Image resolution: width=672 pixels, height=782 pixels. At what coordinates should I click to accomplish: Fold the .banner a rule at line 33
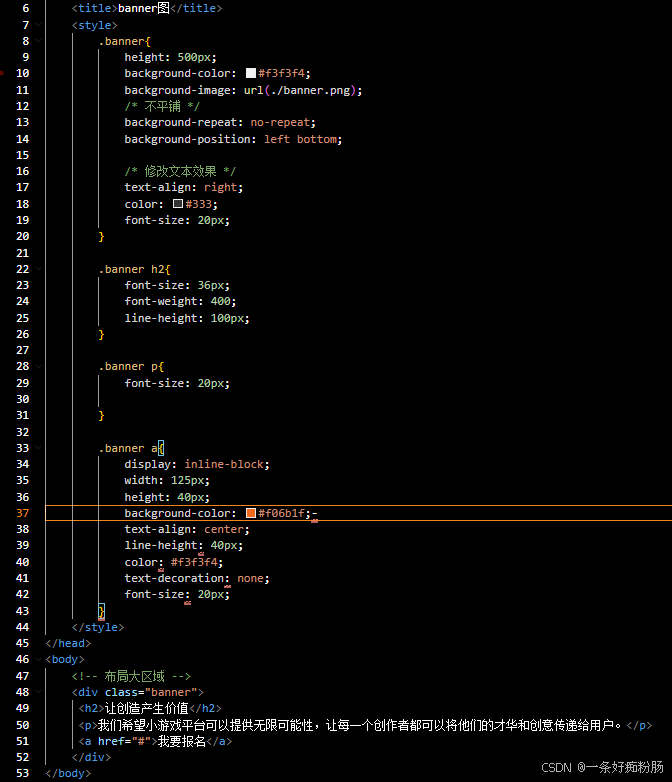[38, 448]
